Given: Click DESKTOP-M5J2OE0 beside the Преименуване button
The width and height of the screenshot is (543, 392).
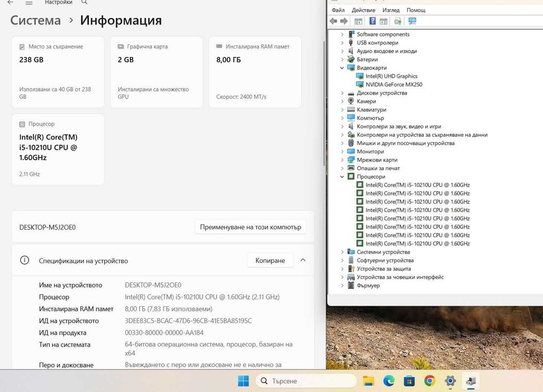Looking at the screenshot, I should pos(48,227).
